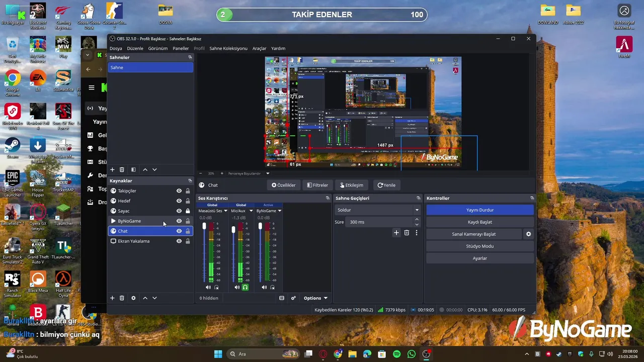The width and height of the screenshot is (644, 362).
Task: Mute Masaüstü Ses speaker icon
Action: point(208,288)
